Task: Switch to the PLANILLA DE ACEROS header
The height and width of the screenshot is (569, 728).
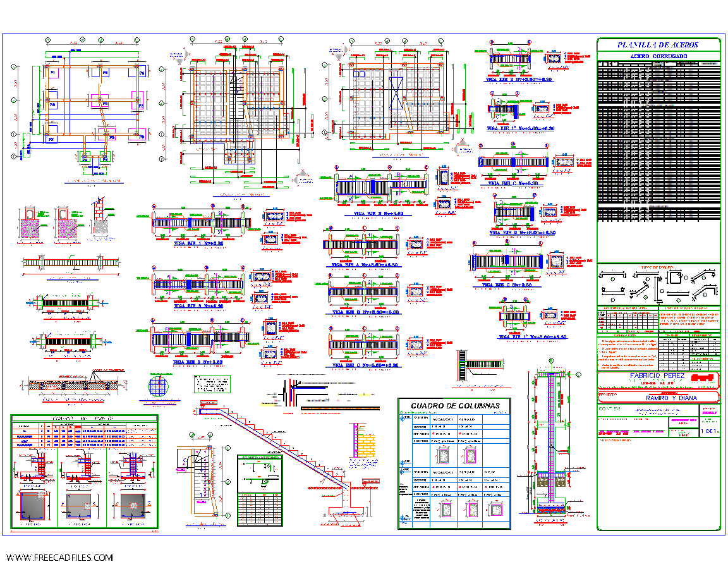Action: tap(657, 45)
